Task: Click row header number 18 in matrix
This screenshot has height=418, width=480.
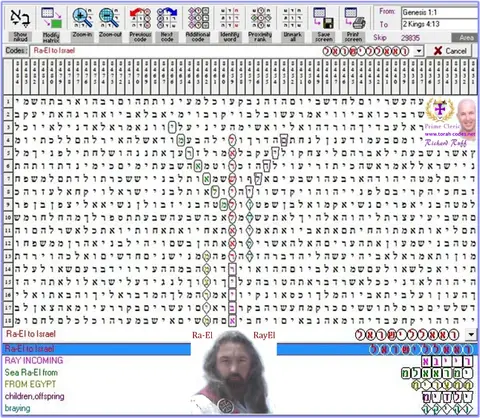Action: pyautogui.click(x=8, y=321)
